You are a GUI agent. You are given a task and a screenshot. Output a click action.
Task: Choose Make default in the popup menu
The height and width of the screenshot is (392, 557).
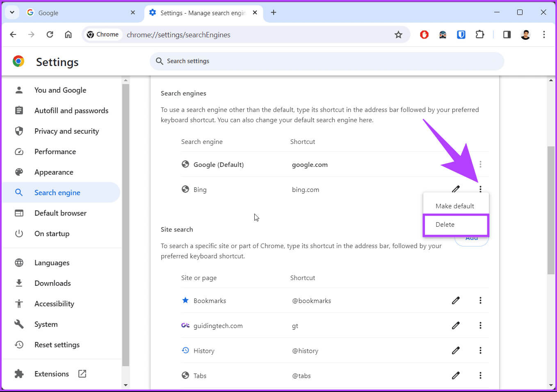click(455, 206)
